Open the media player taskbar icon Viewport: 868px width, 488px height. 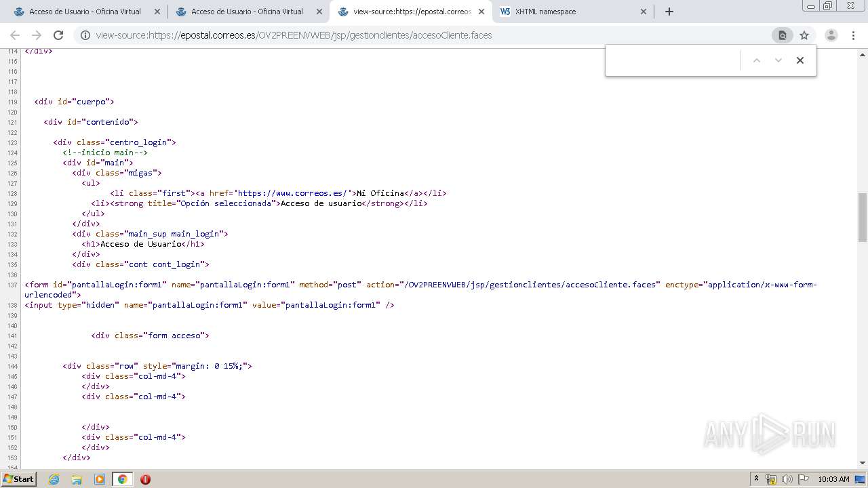[100, 479]
